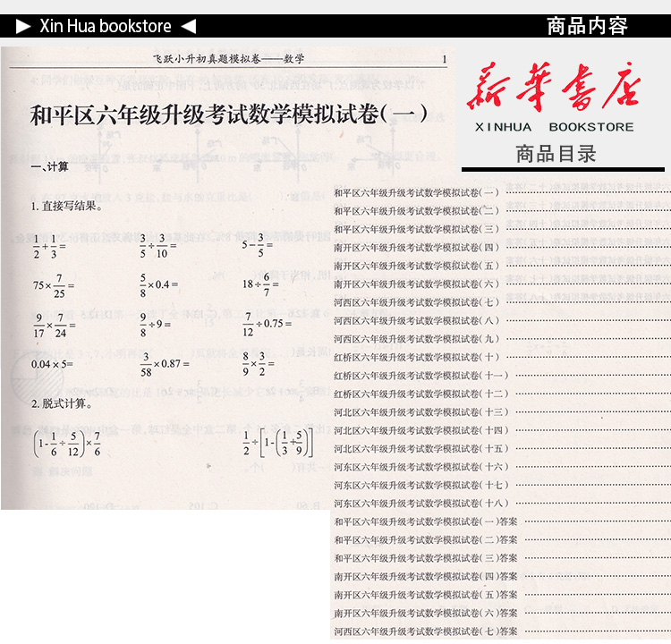The height and width of the screenshot is (644, 671).
Task: Click the expression (1 - 1/6 ÷ 5/12) × 7/6
Action: (x=67, y=444)
